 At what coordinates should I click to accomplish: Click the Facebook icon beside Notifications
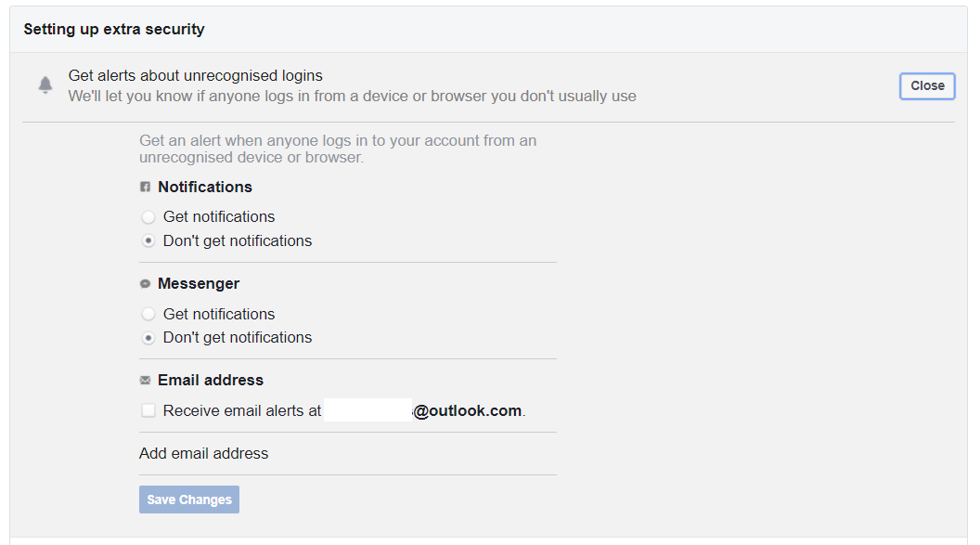point(145,187)
